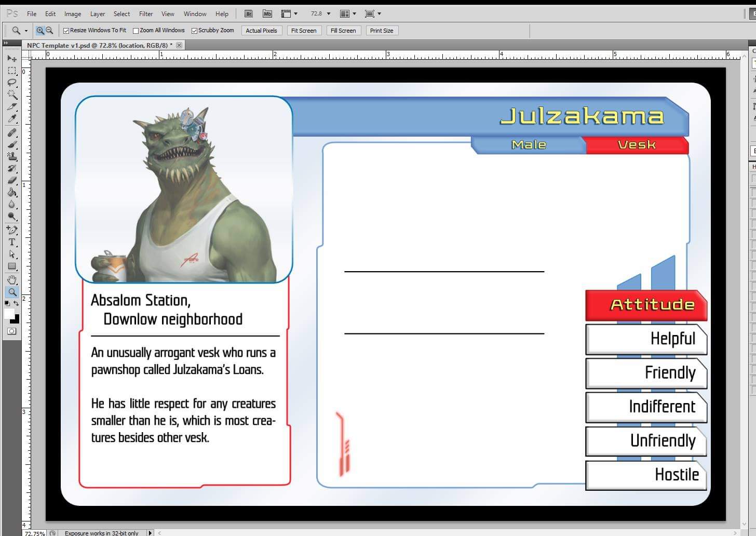Enable Zoom All Windows checkbox

pos(136,31)
